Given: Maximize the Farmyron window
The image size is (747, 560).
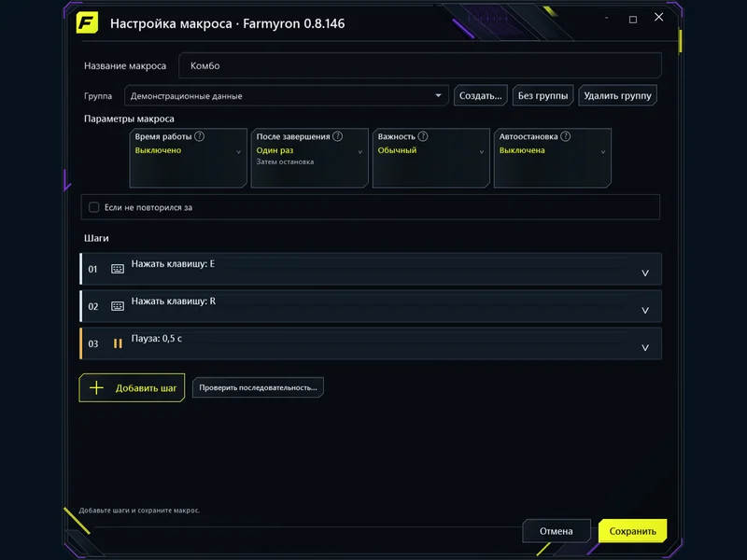Looking at the screenshot, I should (633, 20).
